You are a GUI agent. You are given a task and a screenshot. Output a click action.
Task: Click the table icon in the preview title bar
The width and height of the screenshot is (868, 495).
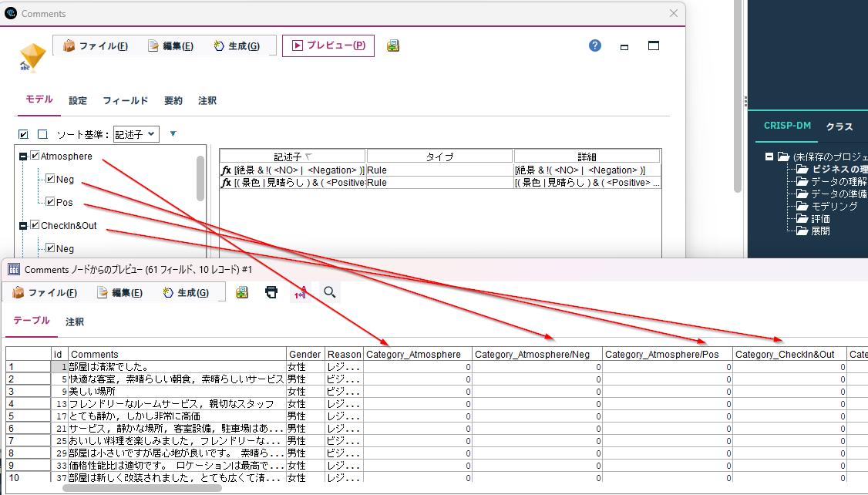pyautogui.click(x=14, y=270)
